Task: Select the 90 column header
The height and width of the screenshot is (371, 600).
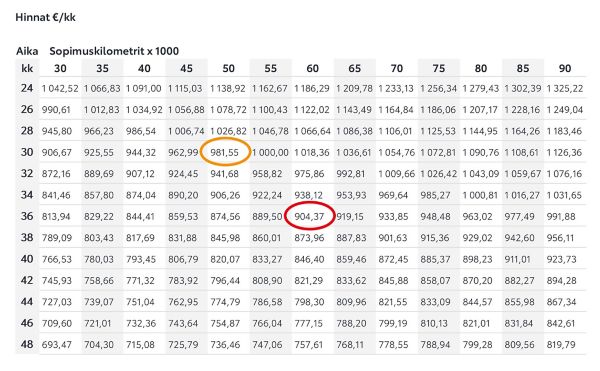Action: tap(565, 68)
